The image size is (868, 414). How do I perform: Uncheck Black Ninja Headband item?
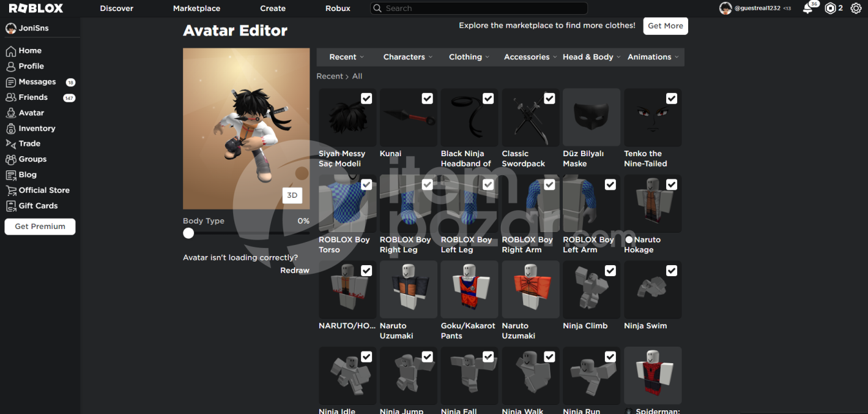(488, 99)
